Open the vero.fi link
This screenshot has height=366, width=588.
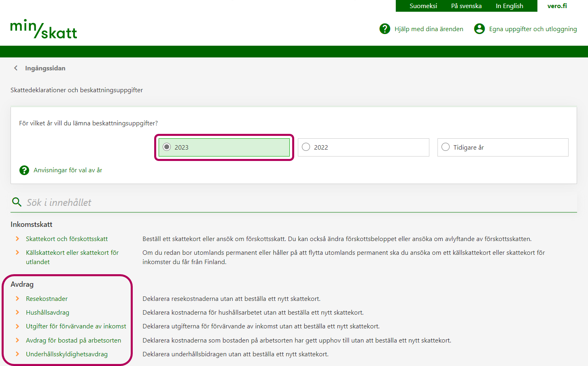(557, 6)
